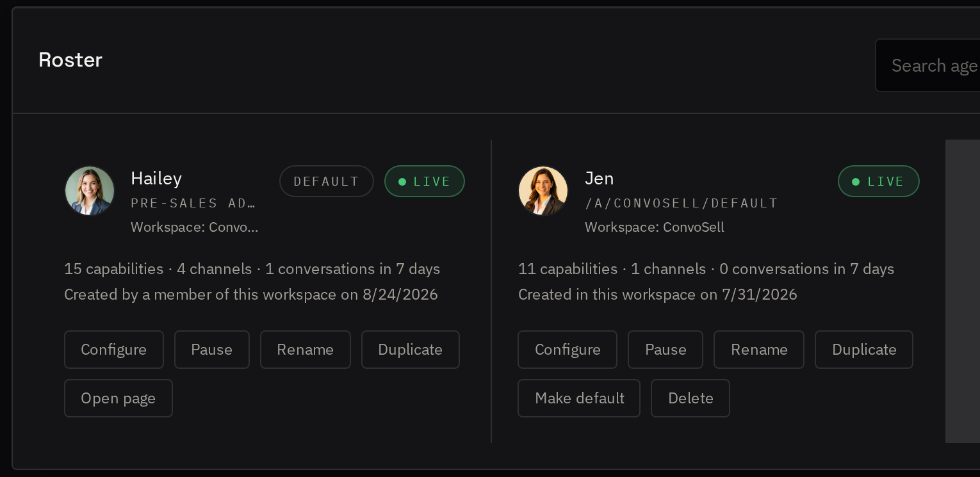980x477 pixels.
Task: Click Hailey's LIVE status badge
Action: pos(425,181)
